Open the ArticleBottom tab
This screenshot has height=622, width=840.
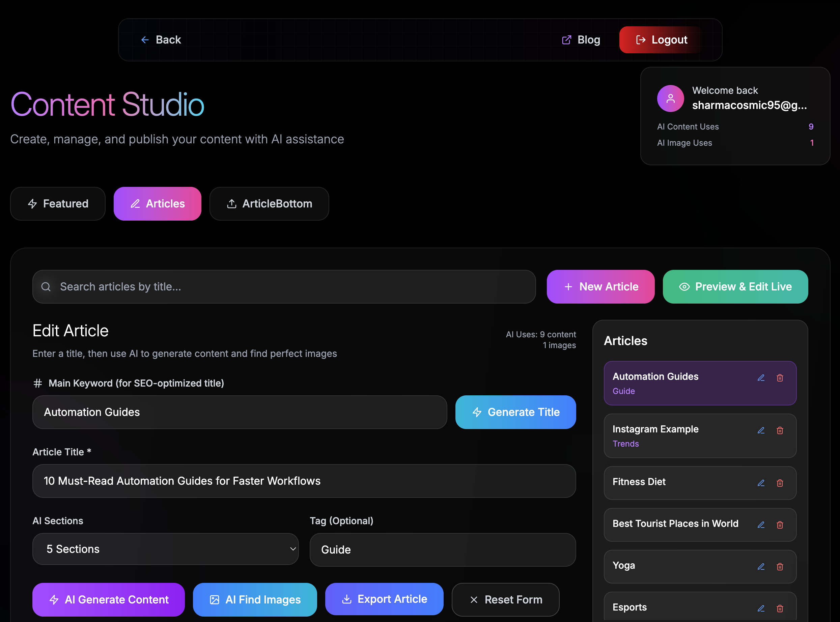269,204
